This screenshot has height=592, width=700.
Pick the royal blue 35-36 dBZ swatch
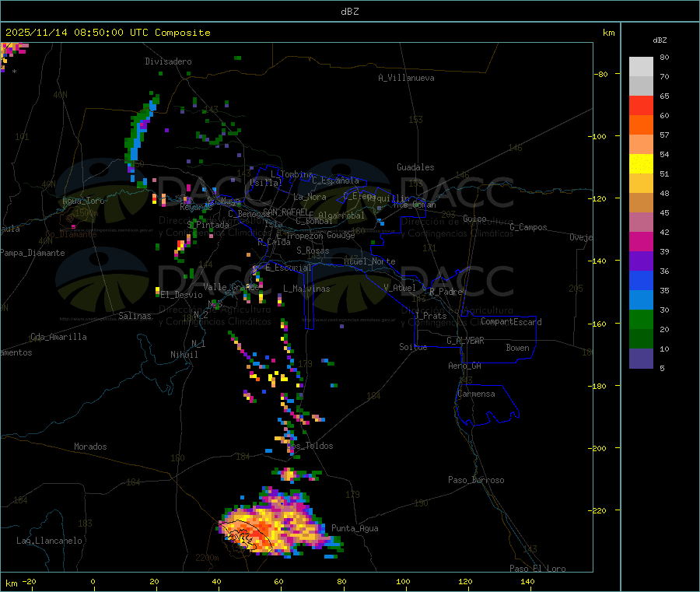pyautogui.click(x=641, y=280)
